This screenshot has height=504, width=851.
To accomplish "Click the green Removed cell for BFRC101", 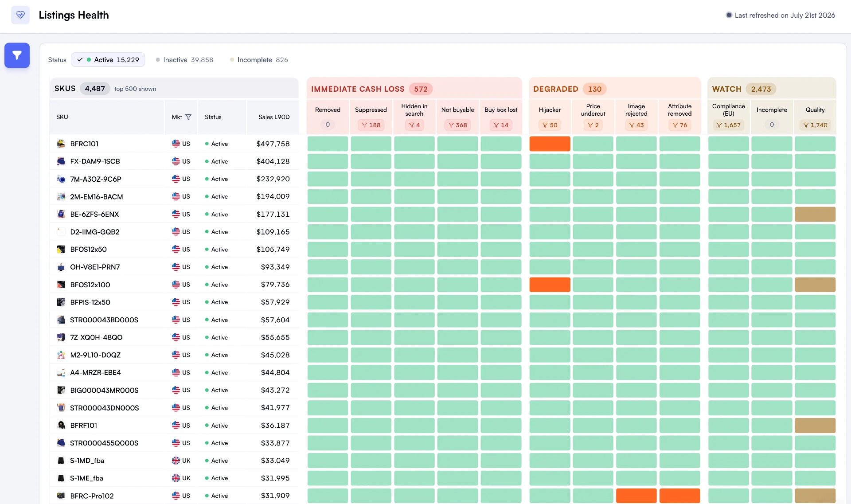I will 328,144.
